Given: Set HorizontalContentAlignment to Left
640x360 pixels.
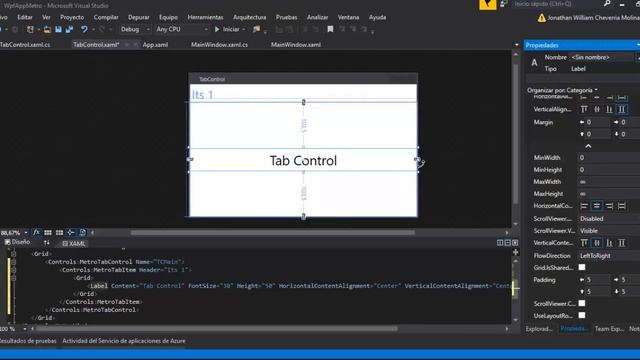Looking at the screenshot, I should 584,206.
